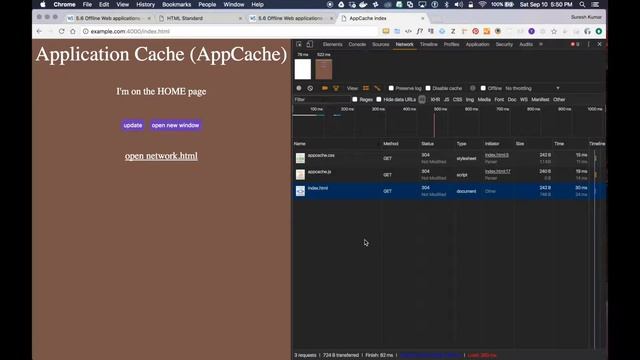Open the Security panel tab
This screenshot has width=640, height=360.
[x=504, y=44]
